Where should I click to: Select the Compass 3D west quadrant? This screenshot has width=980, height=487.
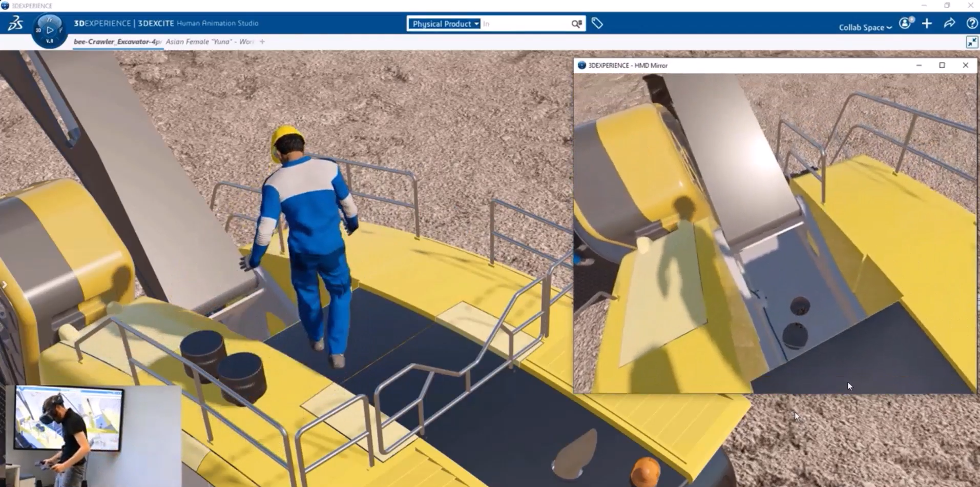click(38, 30)
